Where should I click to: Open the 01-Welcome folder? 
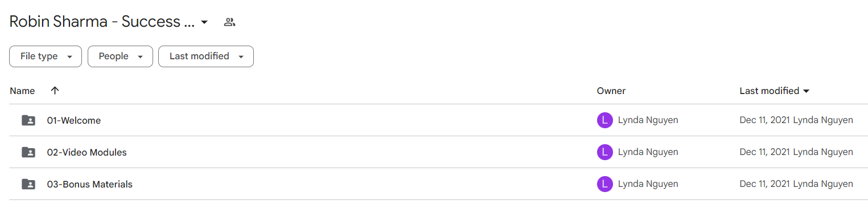click(74, 120)
